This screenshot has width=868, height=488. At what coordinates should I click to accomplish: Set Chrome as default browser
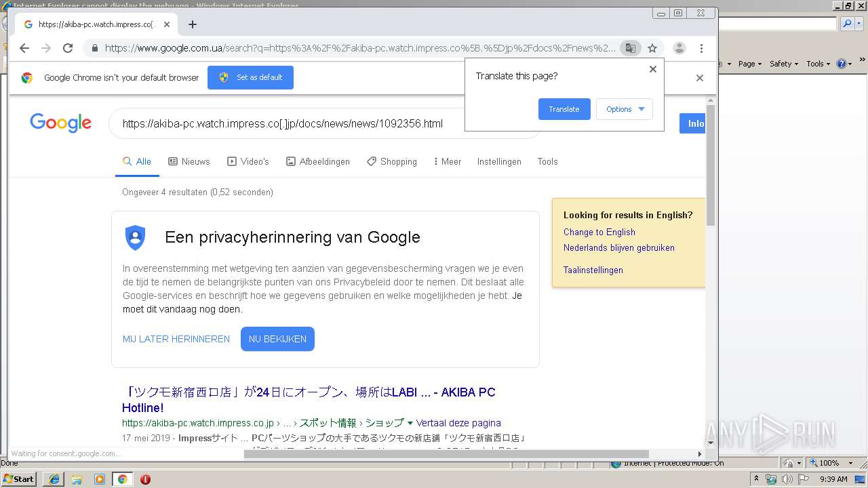pos(250,77)
